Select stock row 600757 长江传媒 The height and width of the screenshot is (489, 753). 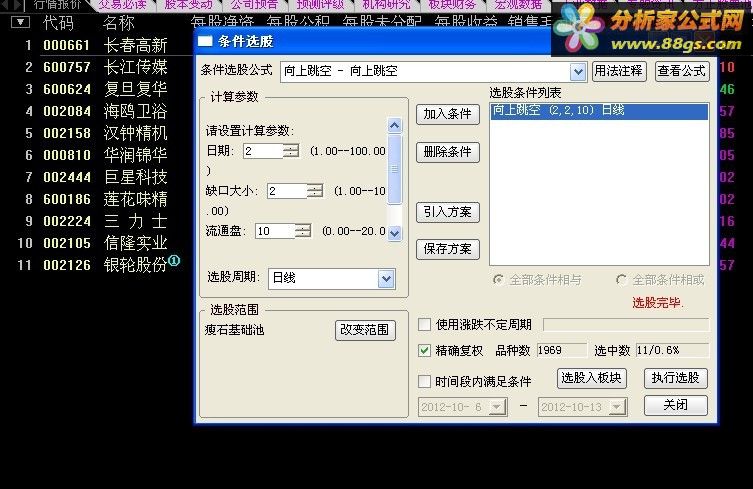(96, 67)
